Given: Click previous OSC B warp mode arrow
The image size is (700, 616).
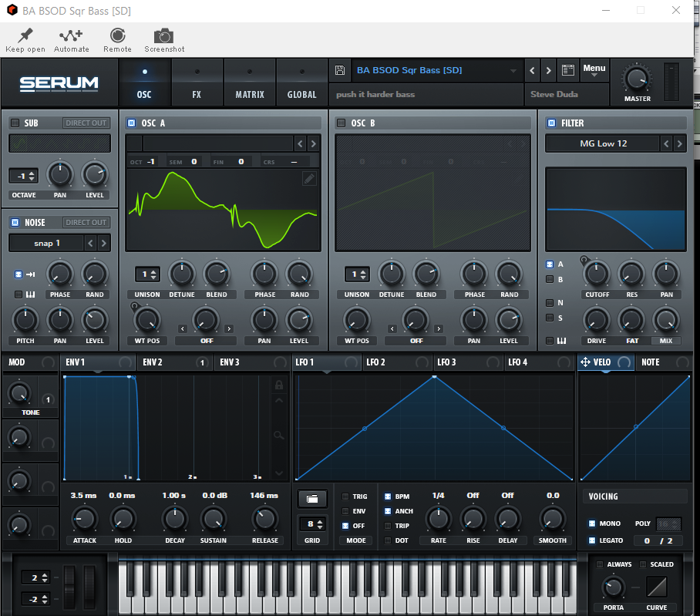Looking at the screenshot, I should 392,329.
